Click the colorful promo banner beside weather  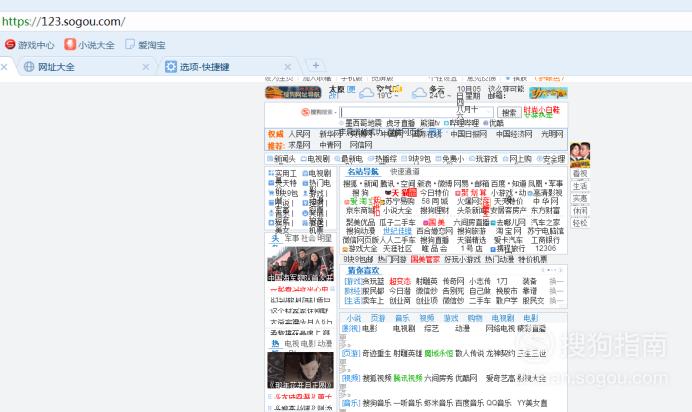(x=548, y=93)
